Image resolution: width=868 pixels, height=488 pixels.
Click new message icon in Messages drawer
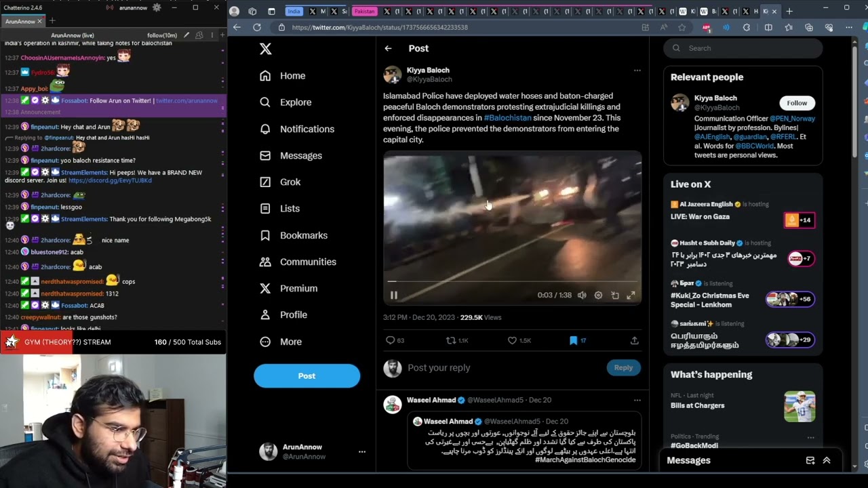click(x=810, y=460)
